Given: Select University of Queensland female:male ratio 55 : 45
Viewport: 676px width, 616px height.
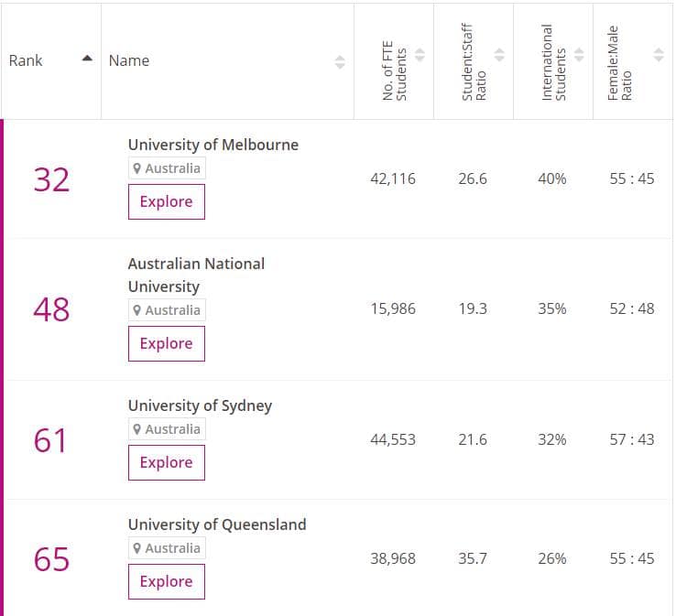Looking at the screenshot, I should tap(632, 558).
